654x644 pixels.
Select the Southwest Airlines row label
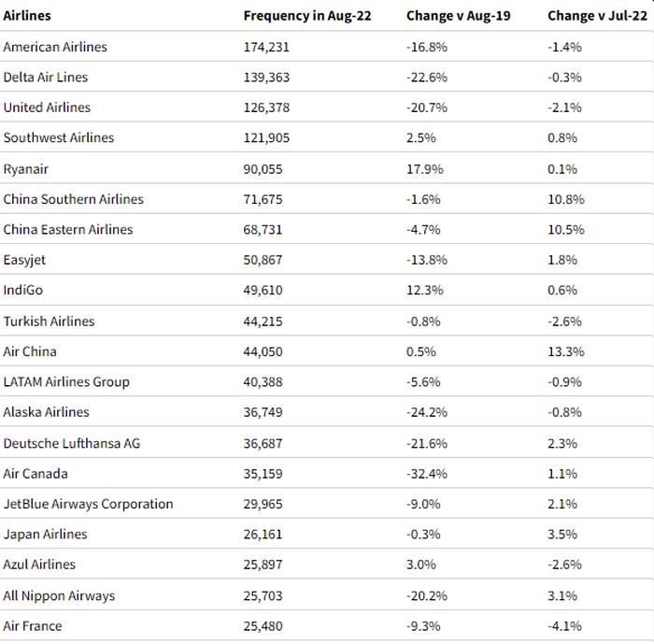pos(59,137)
